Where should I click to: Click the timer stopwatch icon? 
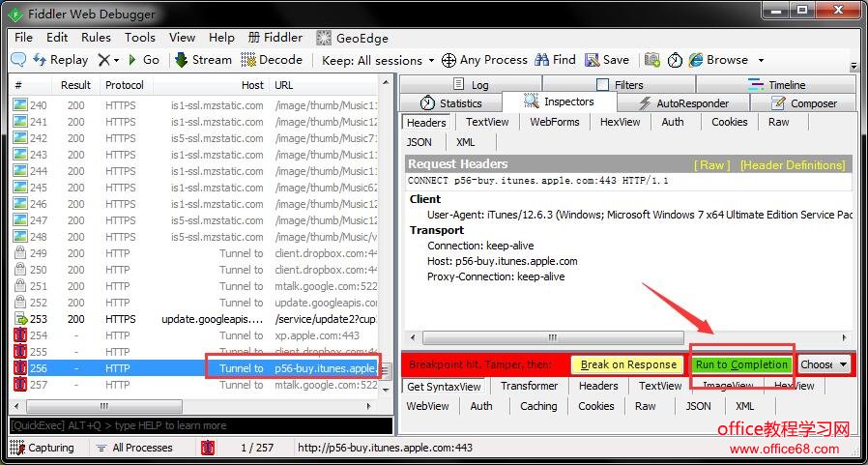[675, 60]
